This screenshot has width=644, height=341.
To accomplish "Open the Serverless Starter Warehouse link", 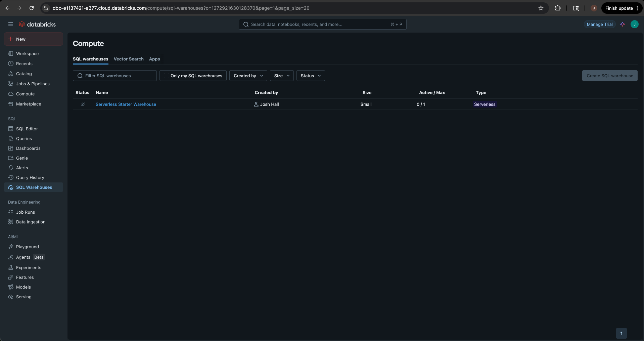I will 126,104.
